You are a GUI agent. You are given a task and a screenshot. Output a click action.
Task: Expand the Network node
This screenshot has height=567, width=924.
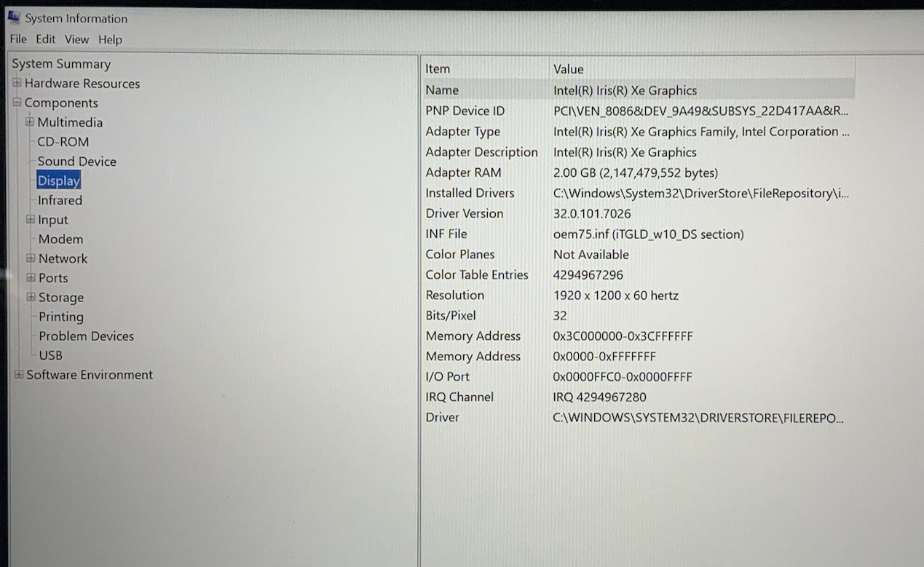coord(31,258)
